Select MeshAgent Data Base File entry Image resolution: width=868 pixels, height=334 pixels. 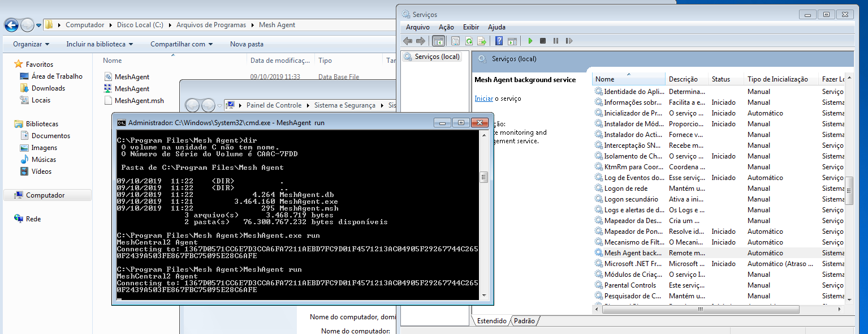click(127, 77)
